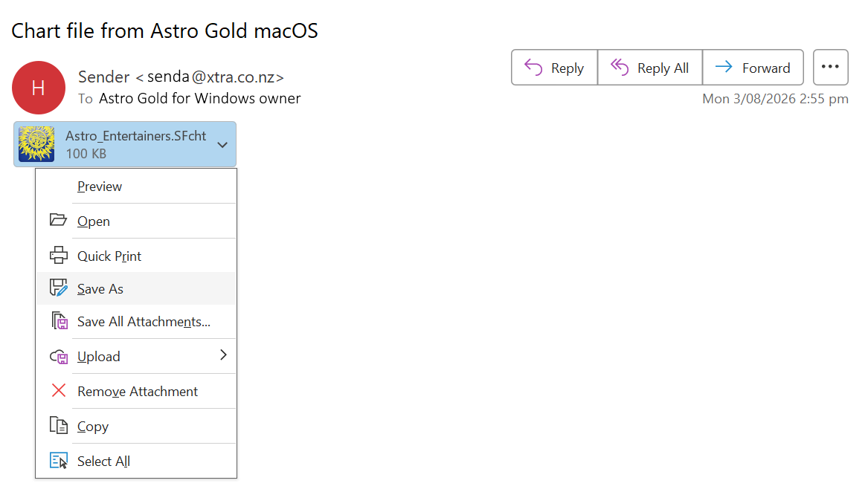Click the Copy pages icon
Screen dimensions: 868x489
pyautogui.click(x=59, y=425)
